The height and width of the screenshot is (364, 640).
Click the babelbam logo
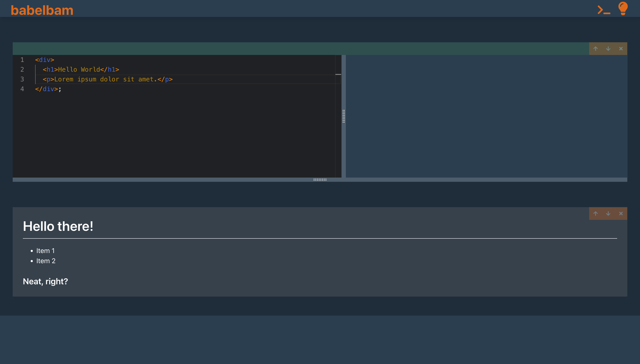point(42,11)
